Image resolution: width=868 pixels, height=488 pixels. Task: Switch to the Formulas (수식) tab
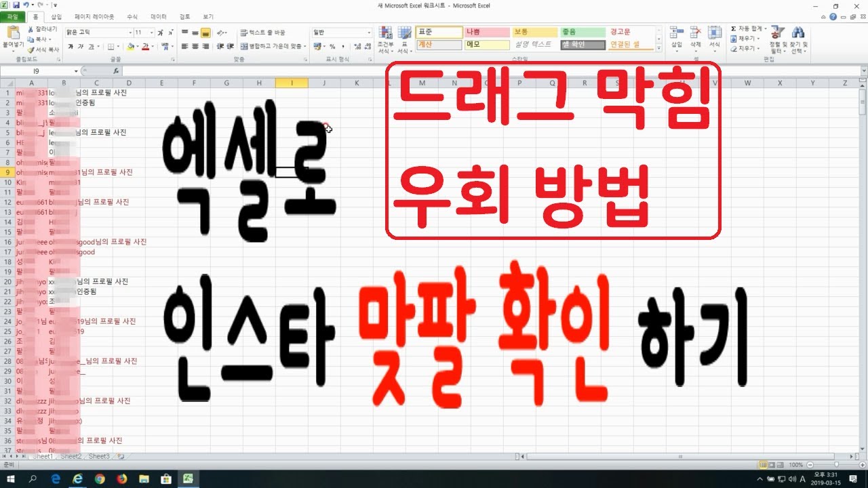click(x=132, y=16)
